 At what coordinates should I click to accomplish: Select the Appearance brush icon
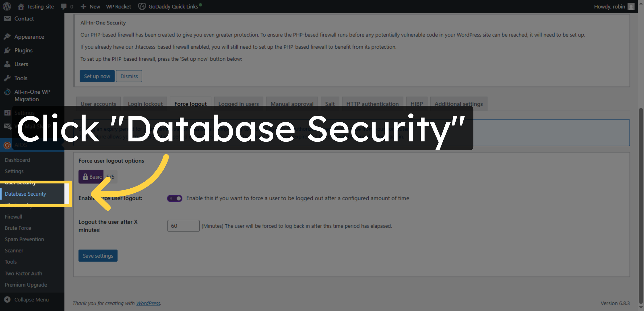7,36
